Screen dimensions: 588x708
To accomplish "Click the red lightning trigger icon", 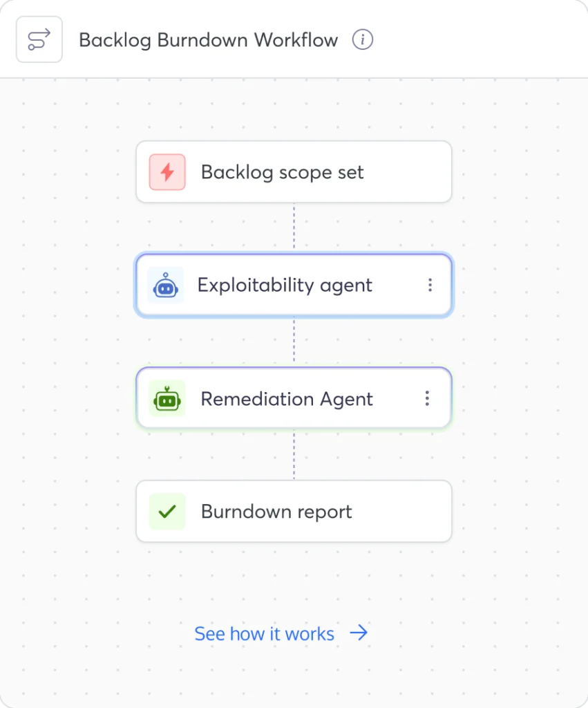I will [167, 172].
